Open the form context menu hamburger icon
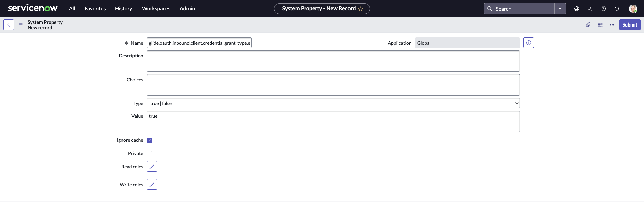 click(21, 25)
